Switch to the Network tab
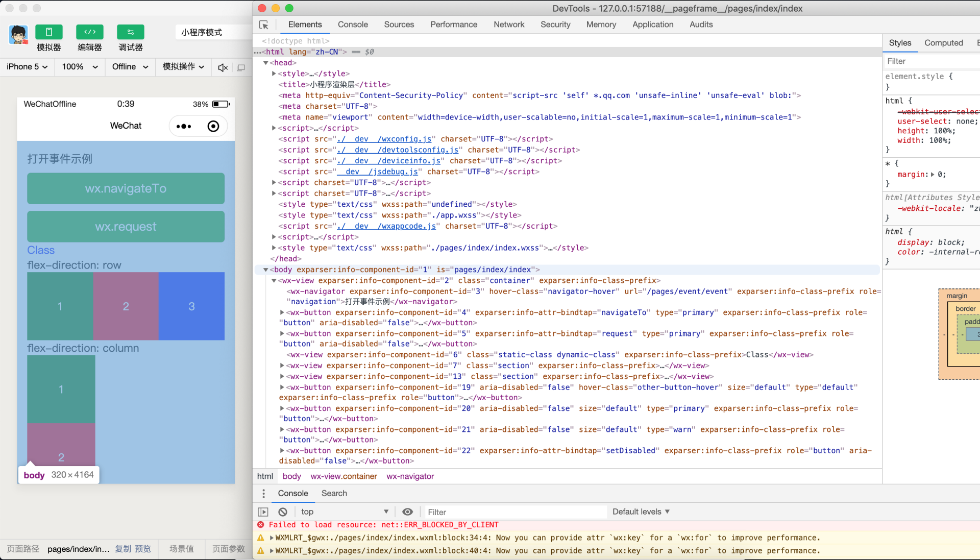 tap(508, 25)
